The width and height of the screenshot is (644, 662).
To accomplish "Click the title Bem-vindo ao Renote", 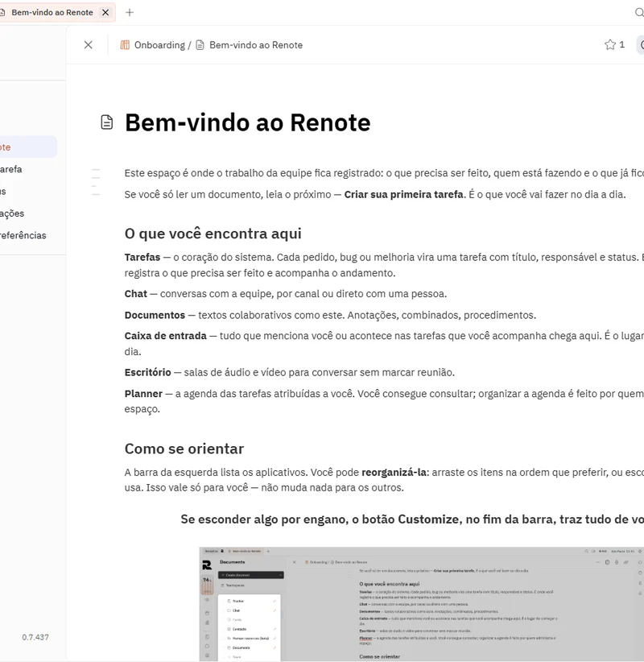I will (247, 123).
